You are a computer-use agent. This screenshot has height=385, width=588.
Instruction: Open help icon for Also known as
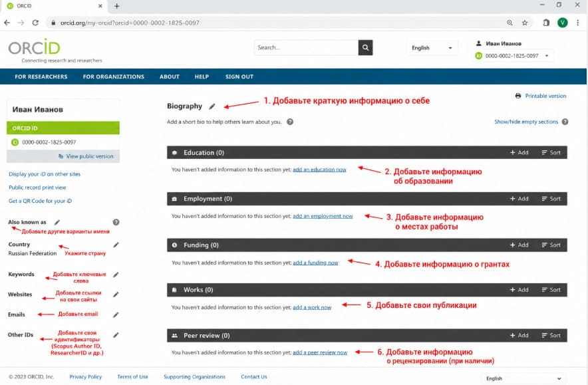click(x=116, y=222)
